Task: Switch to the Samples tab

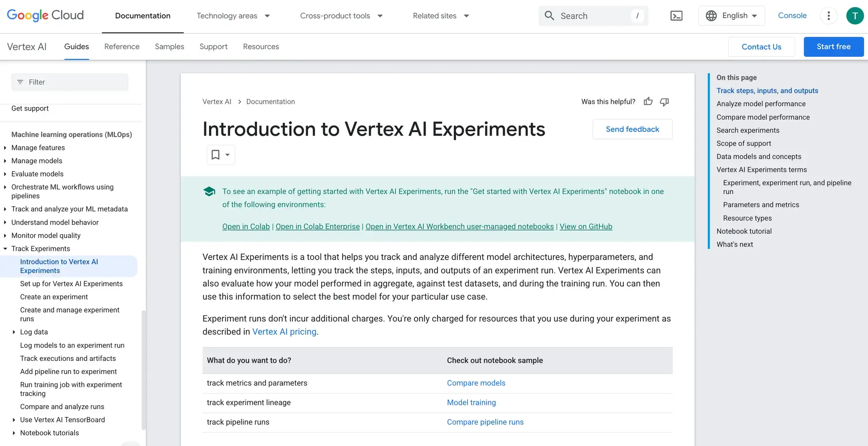Action: tap(169, 47)
